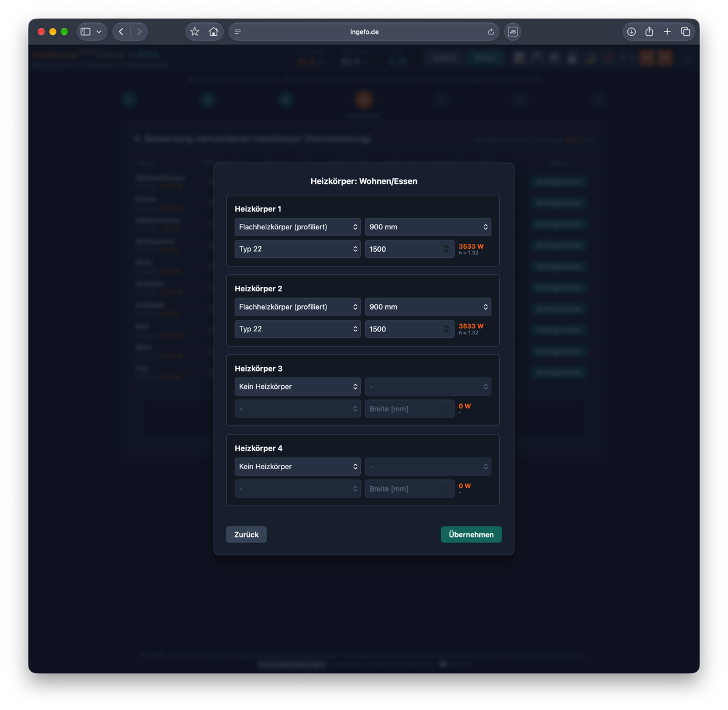Click the Heizkörper 2 heading
Viewport: 728px width, 710px height.
pyautogui.click(x=258, y=289)
